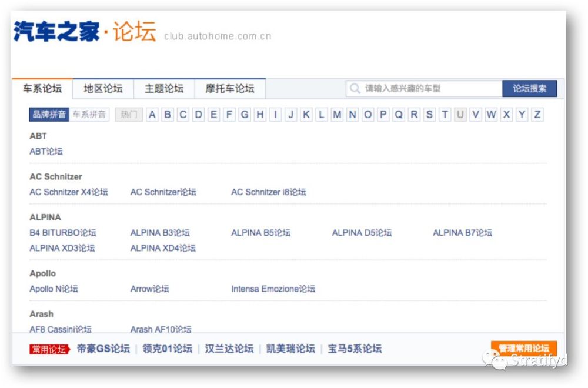Click the 汽车之家 logo

pos(56,31)
